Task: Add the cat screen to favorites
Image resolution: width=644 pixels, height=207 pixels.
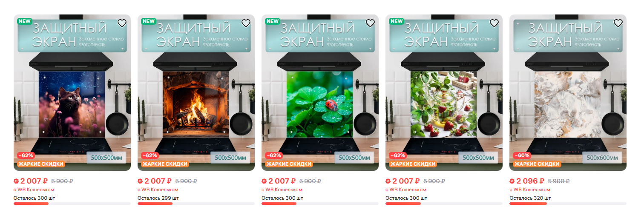Action: [x=122, y=23]
